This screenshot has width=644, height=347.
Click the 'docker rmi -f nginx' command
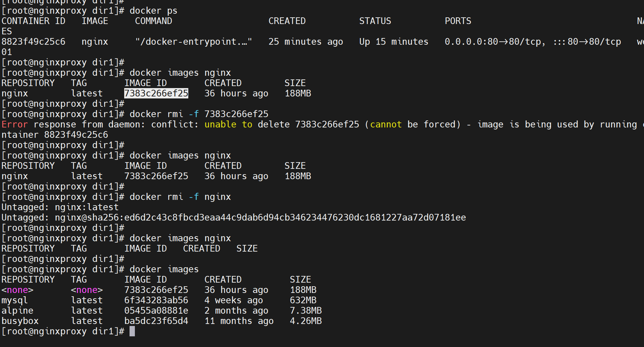(180, 197)
